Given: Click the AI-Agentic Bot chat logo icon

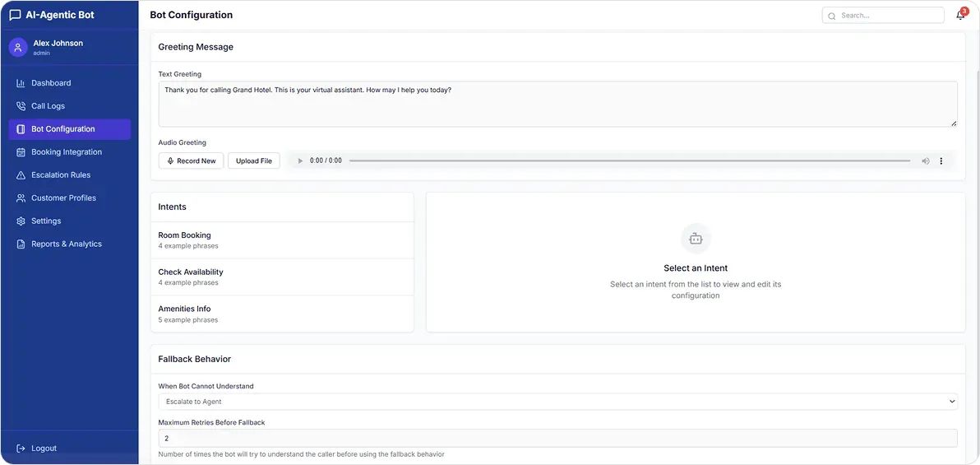Looking at the screenshot, I should 16,15.
